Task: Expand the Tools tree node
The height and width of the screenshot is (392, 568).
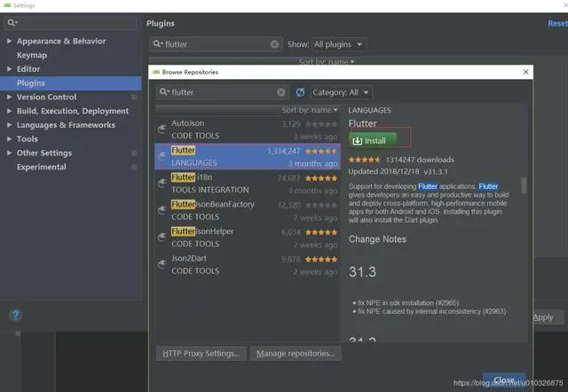Action: [9, 138]
